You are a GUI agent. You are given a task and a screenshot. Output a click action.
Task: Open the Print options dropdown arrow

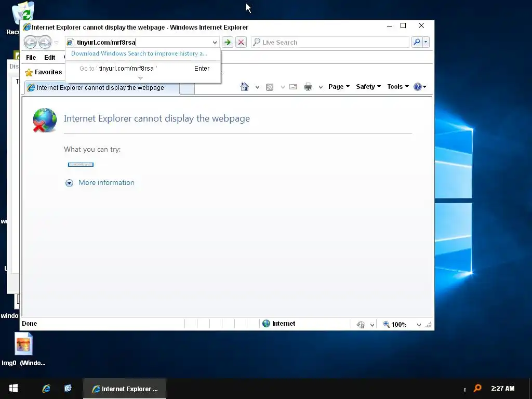[x=321, y=87]
